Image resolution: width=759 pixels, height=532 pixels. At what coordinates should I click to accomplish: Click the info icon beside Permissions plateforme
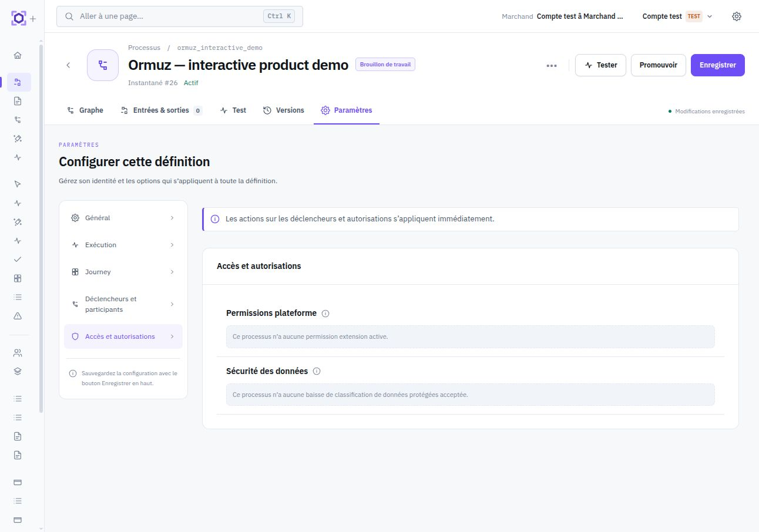pos(325,314)
